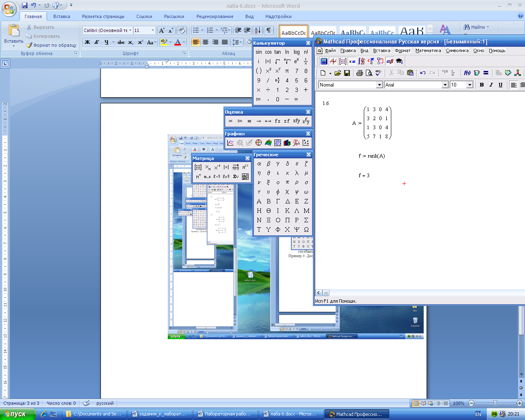Insert a function with the f(x) icon
525x420 pixels.
[467, 73]
